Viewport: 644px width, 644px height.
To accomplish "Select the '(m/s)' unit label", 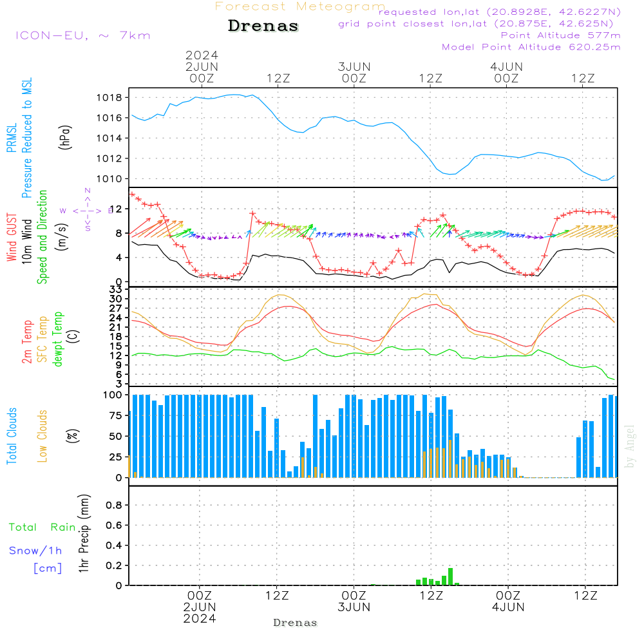I will (62, 237).
